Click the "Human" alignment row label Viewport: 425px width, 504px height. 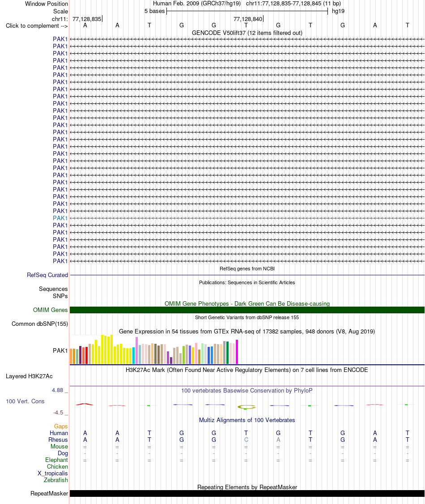coord(59,433)
